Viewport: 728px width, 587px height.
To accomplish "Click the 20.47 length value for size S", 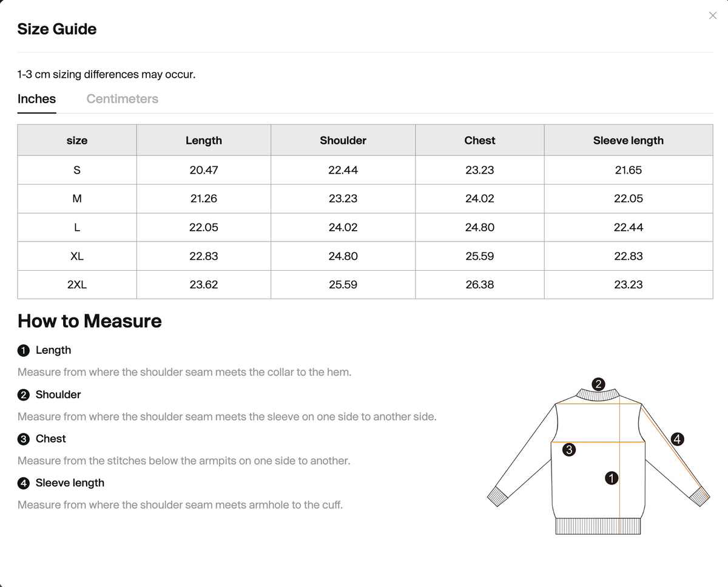I will pos(204,170).
